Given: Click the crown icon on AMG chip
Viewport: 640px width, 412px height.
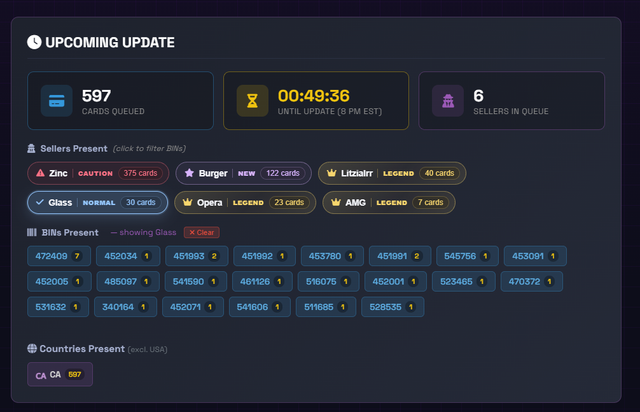Looking at the screenshot, I should click(336, 202).
